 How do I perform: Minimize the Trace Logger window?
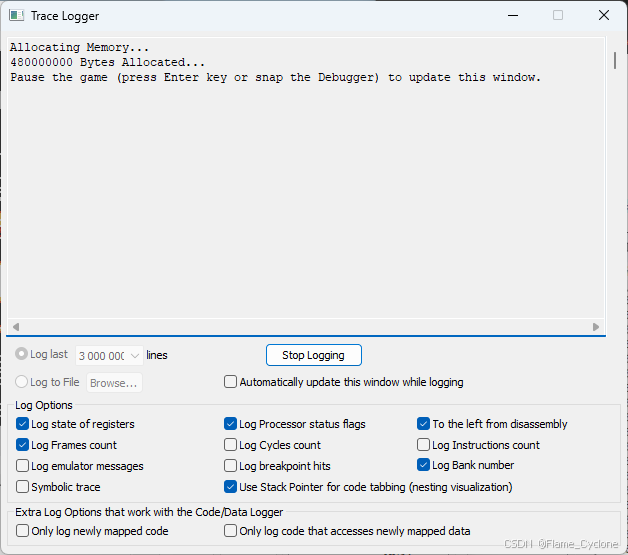click(x=513, y=16)
